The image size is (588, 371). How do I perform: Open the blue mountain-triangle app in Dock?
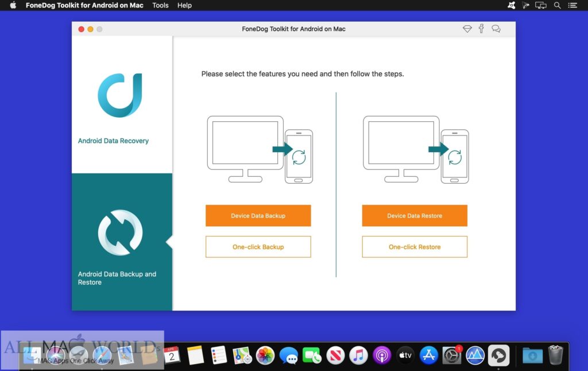click(475, 355)
